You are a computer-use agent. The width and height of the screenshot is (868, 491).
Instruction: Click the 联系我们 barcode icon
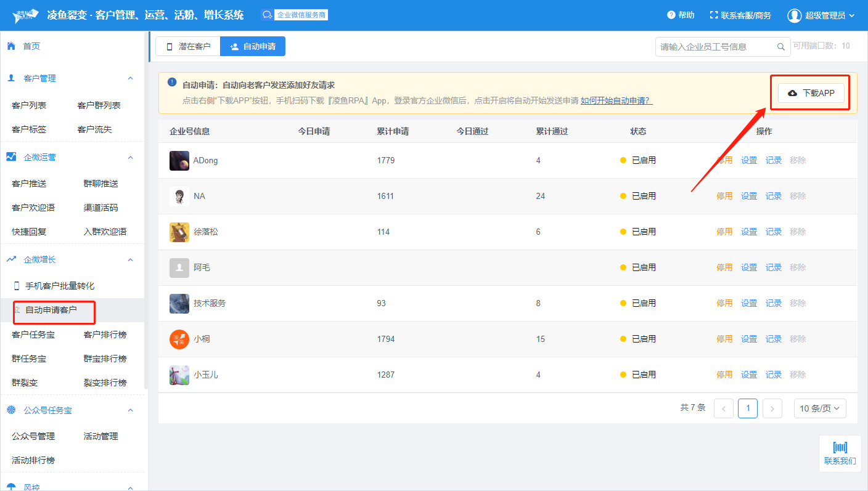[840, 448]
